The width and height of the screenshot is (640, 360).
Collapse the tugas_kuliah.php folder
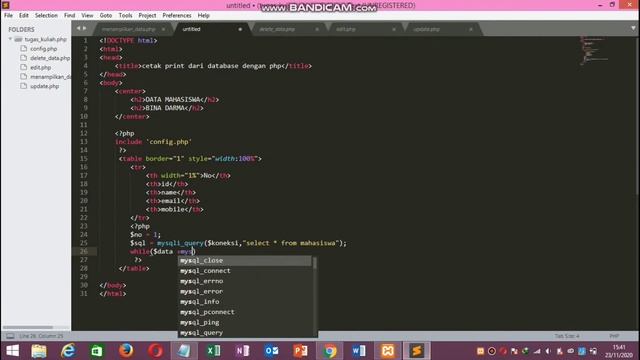(x=10, y=39)
